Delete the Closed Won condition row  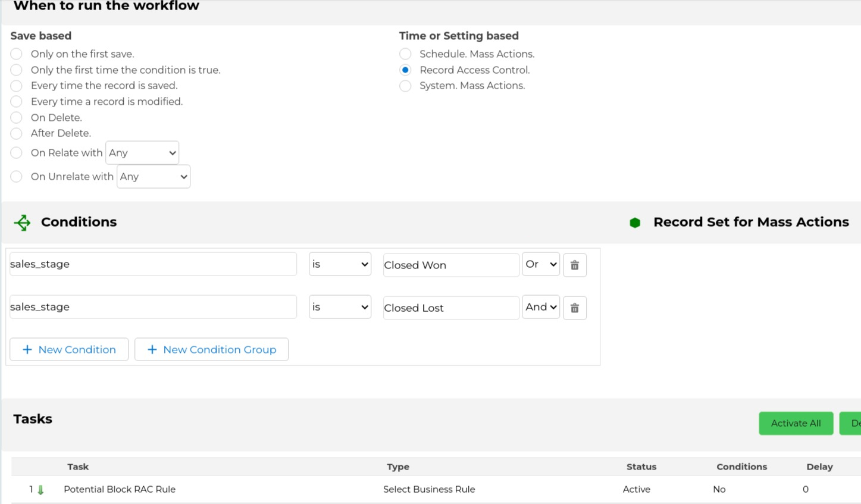[x=574, y=265]
